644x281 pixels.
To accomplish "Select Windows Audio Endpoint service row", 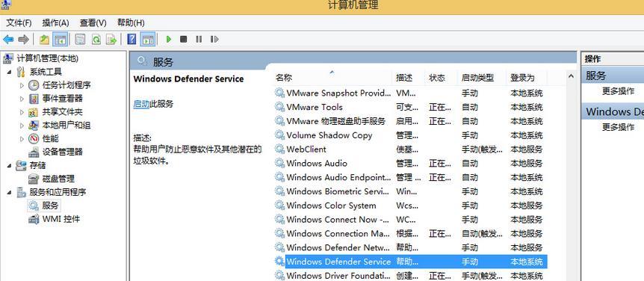I will click(410, 177).
